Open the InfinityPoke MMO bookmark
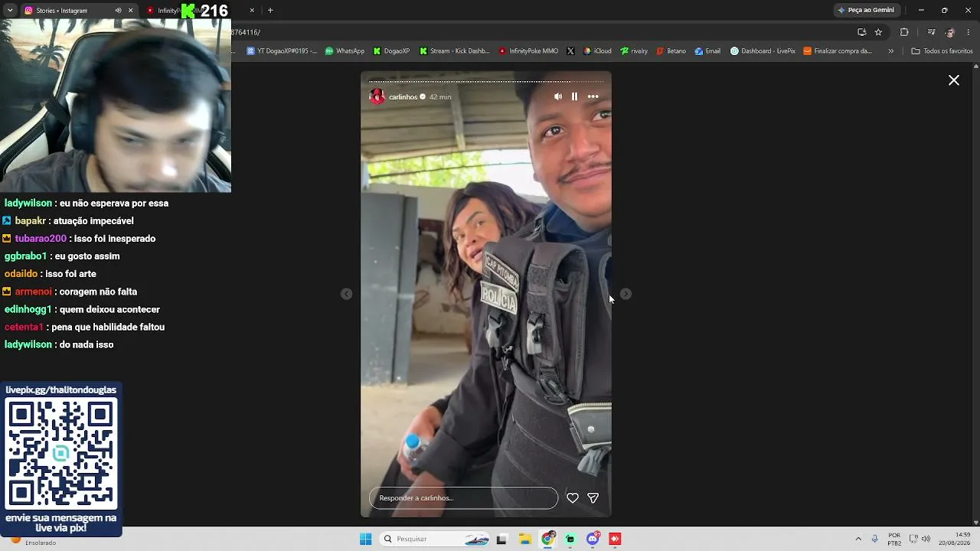The image size is (980, 551). [x=528, y=51]
